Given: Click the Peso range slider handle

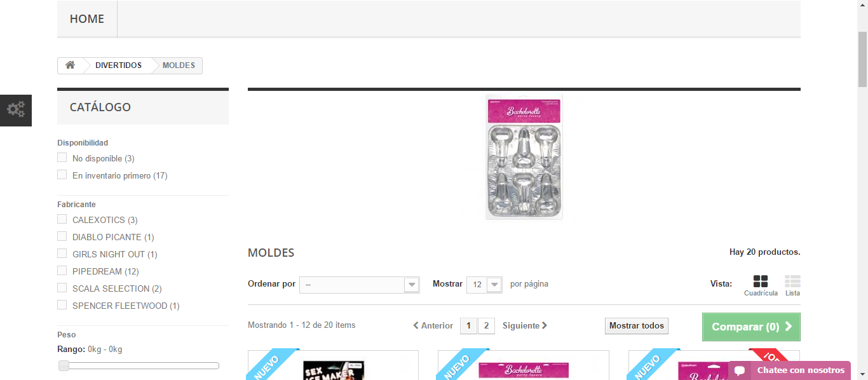Looking at the screenshot, I should (x=64, y=365).
